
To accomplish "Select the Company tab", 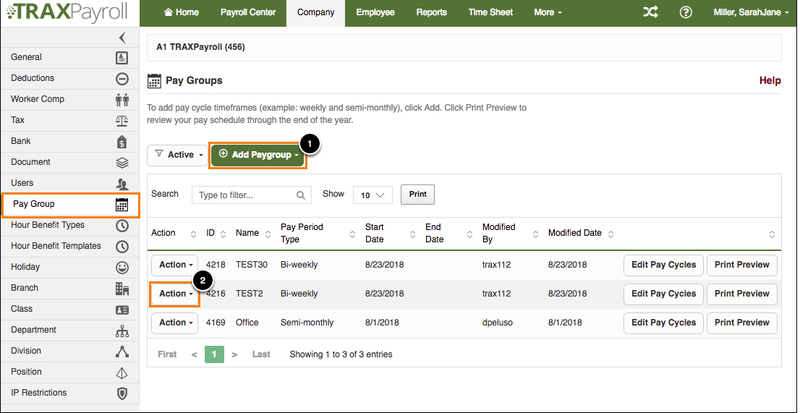I will point(316,13).
